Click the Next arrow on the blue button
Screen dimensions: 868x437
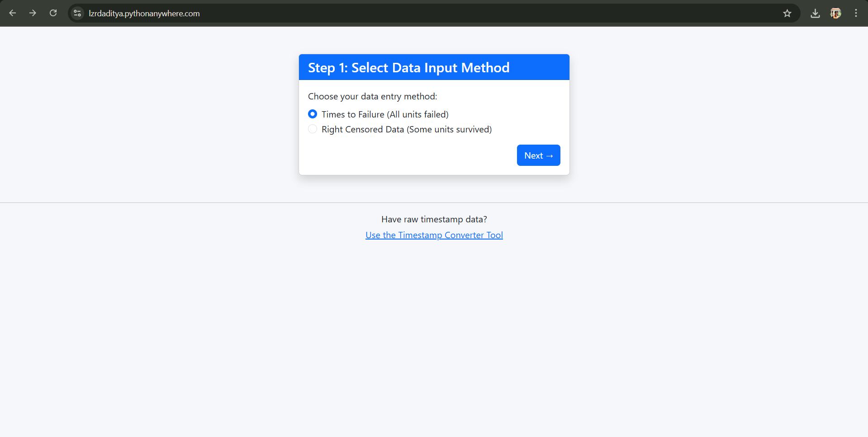coord(550,155)
